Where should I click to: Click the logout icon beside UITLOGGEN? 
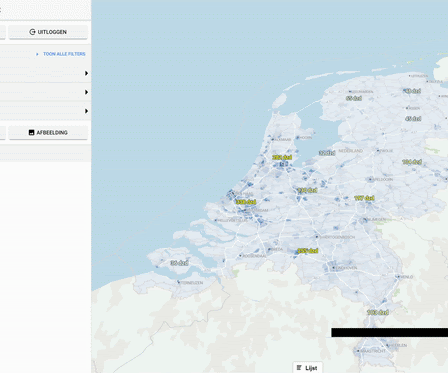(x=32, y=32)
